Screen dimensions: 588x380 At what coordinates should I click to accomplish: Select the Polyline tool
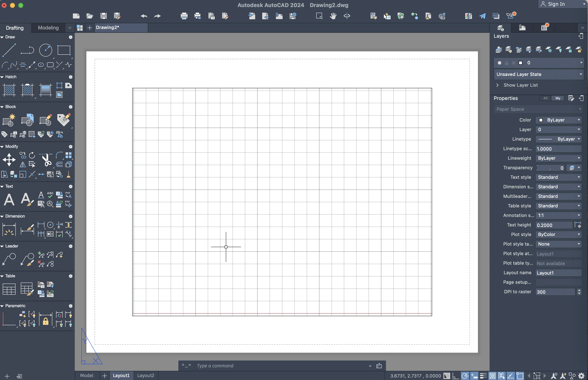pyautogui.click(x=27, y=50)
